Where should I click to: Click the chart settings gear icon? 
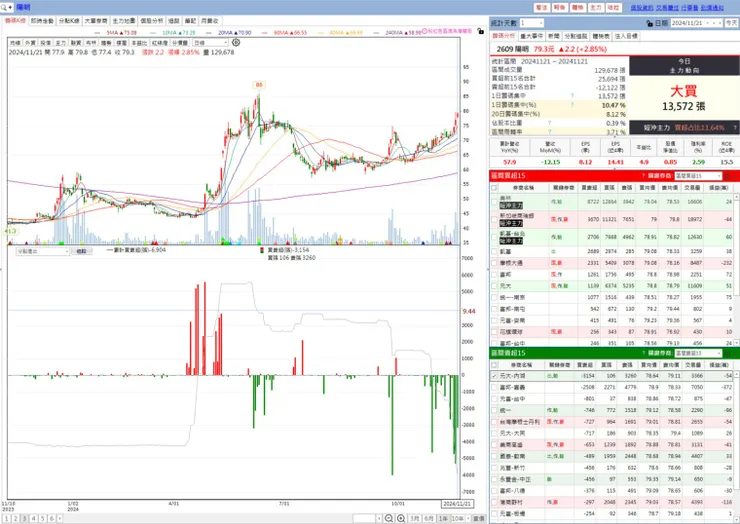[236, 42]
